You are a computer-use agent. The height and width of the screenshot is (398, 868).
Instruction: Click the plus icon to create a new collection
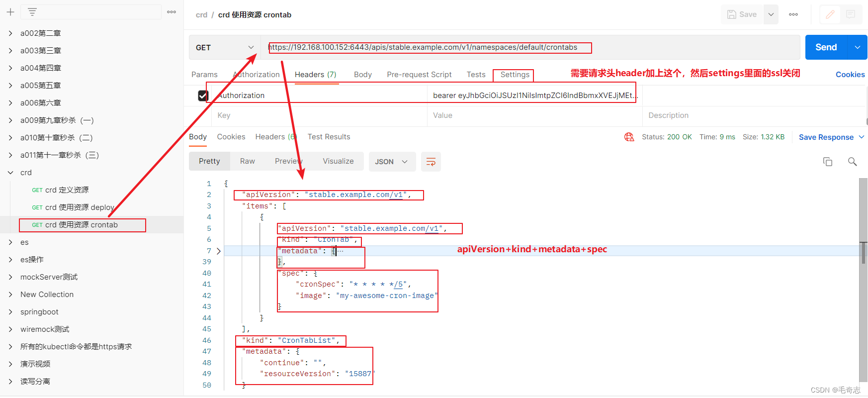click(10, 12)
